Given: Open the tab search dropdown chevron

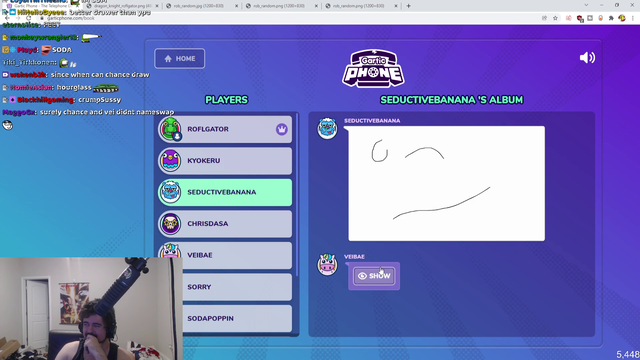Looking at the screenshot, I should 586,5.
